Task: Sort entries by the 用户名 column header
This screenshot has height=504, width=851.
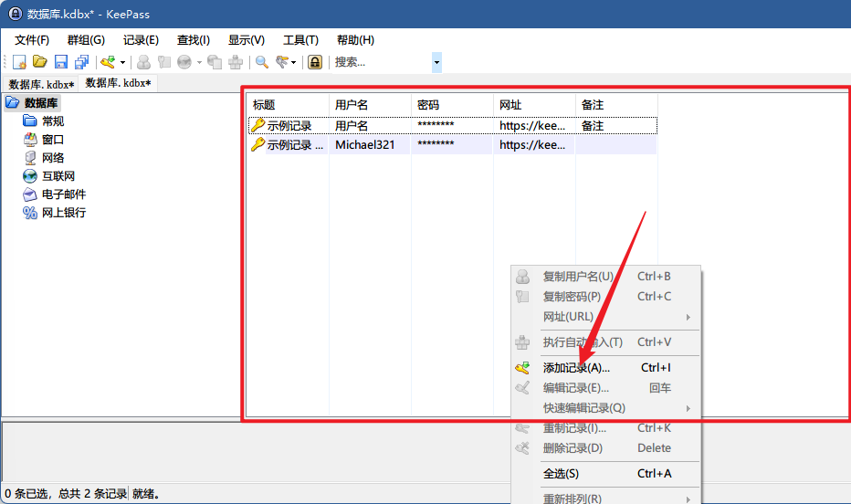Action: coord(370,105)
